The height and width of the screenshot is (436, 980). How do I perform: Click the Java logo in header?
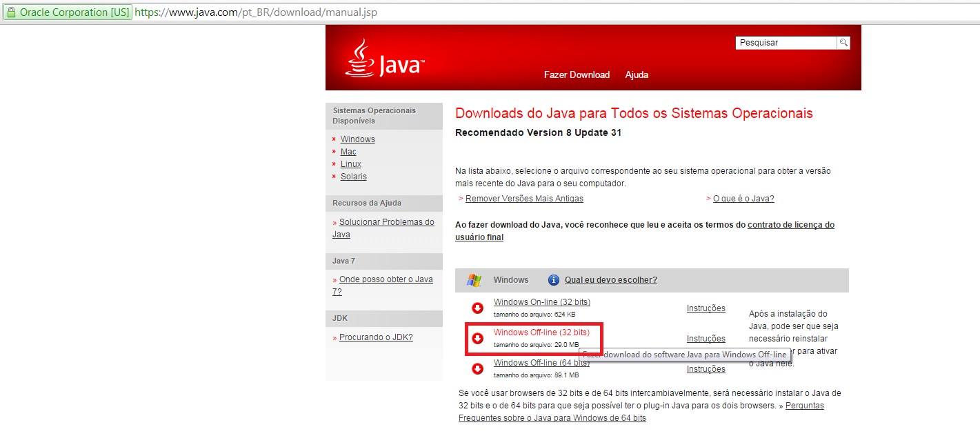pos(384,59)
